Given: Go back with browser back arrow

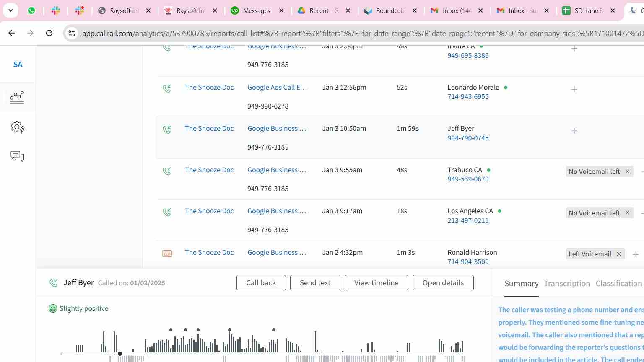Looking at the screenshot, I should [x=12, y=33].
